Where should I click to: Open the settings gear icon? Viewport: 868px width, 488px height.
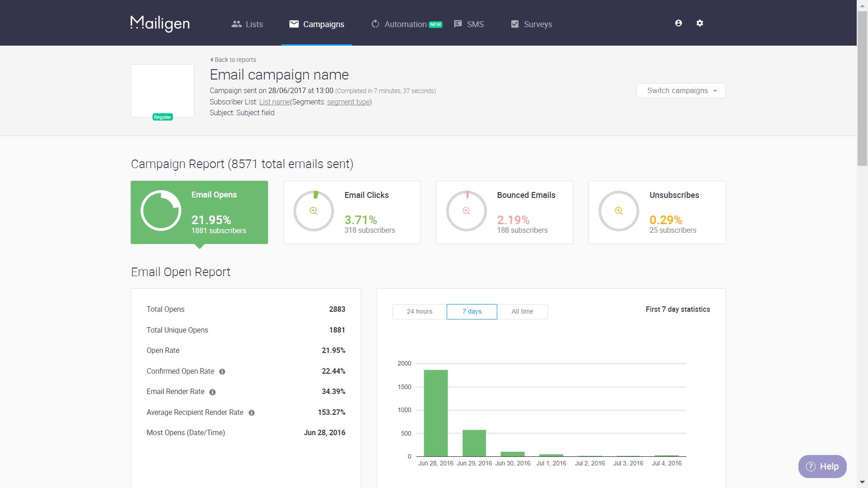(x=700, y=23)
